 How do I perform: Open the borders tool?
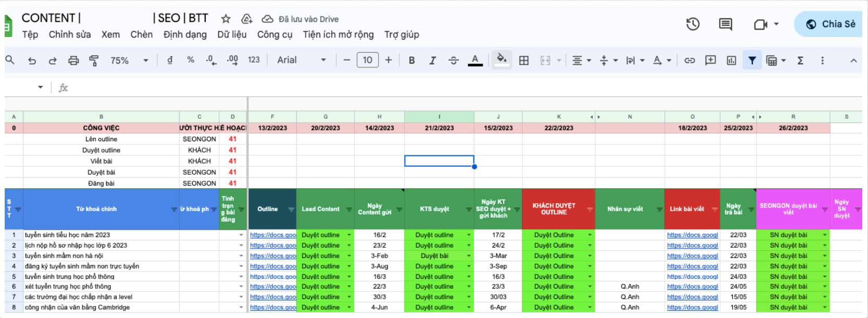tap(524, 60)
